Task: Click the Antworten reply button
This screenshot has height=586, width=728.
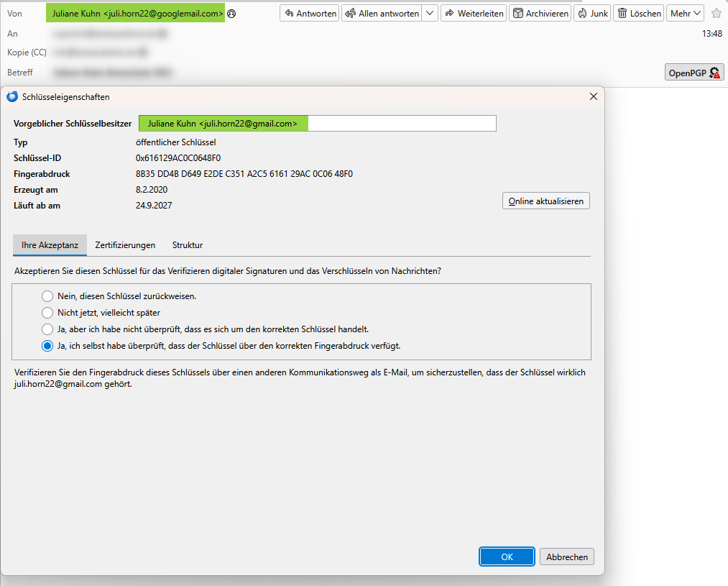Action: pos(310,14)
